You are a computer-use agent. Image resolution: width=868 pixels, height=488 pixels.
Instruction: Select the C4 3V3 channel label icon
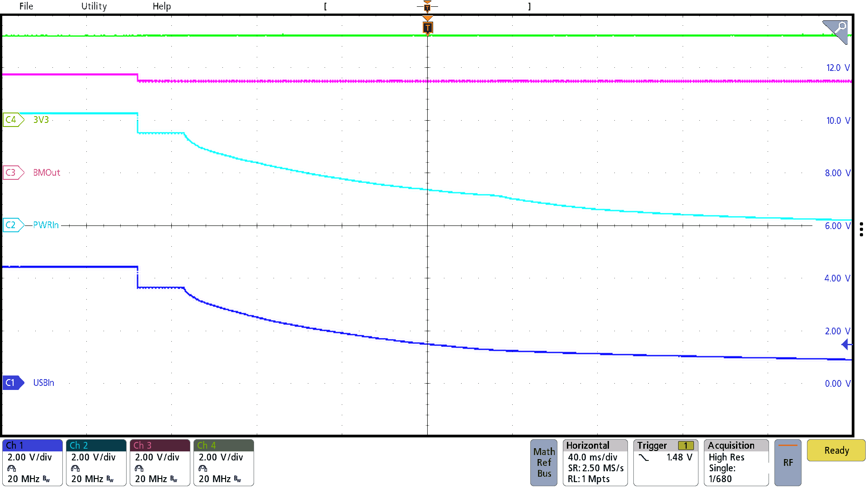coord(12,120)
